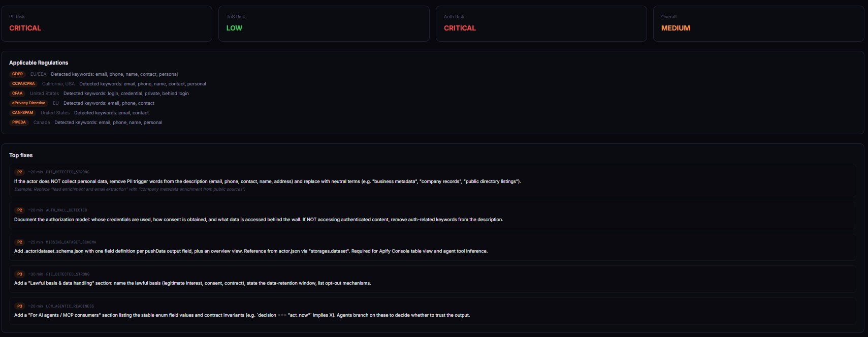Screen dimensions: 868x337
Task: Select the For AI agents / MCP consumers fix
Action: (x=242, y=315)
